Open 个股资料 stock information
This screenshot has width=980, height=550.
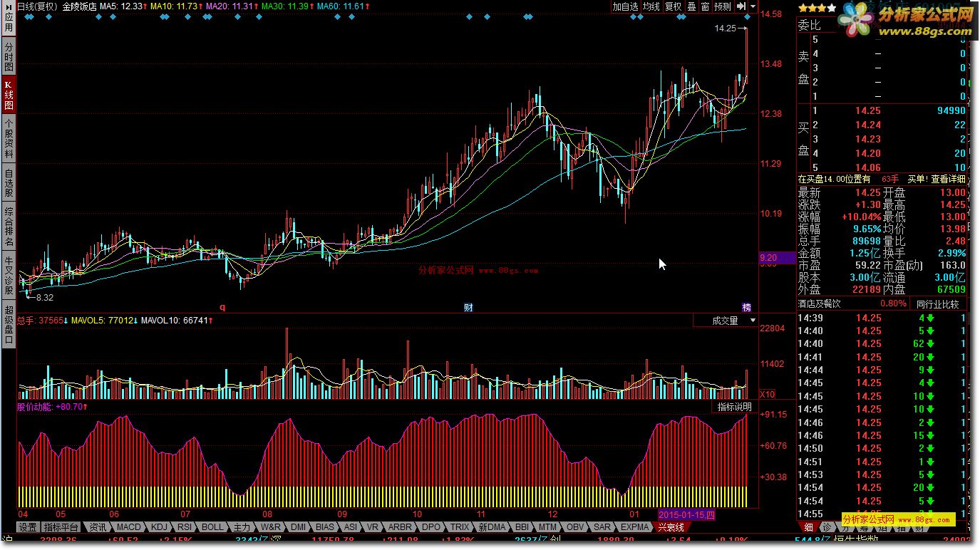pyautogui.click(x=9, y=138)
